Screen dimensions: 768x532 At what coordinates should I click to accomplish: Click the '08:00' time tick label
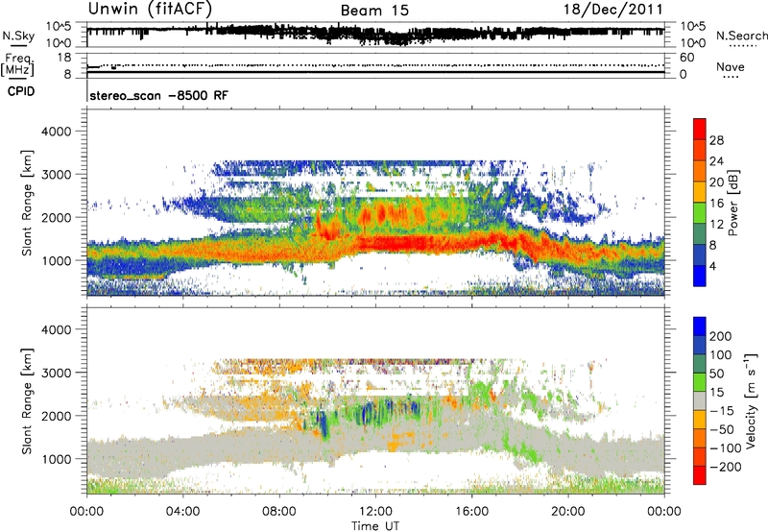(x=279, y=512)
